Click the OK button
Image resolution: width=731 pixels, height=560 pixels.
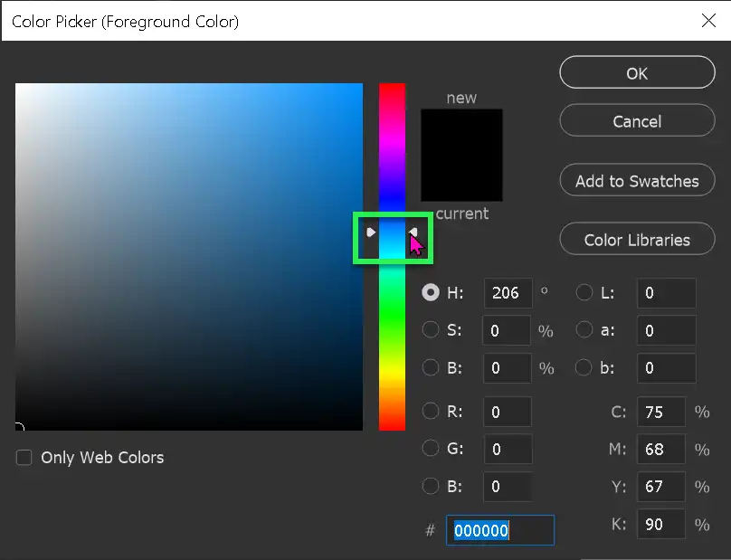[637, 72]
